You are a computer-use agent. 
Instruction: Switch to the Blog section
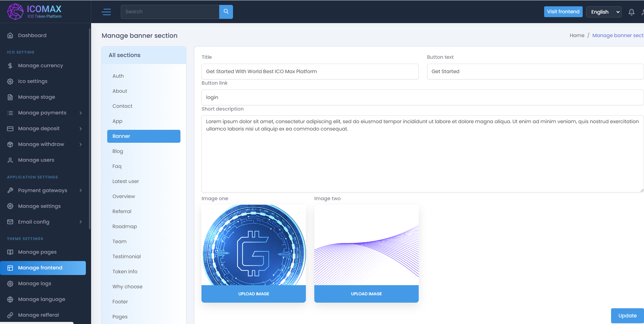[144, 151]
